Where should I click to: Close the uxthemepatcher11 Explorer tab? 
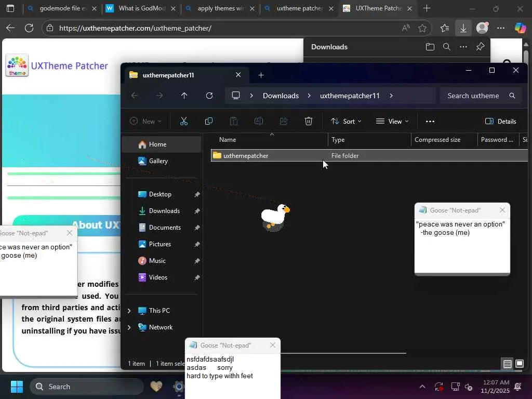(x=238, y=75)
